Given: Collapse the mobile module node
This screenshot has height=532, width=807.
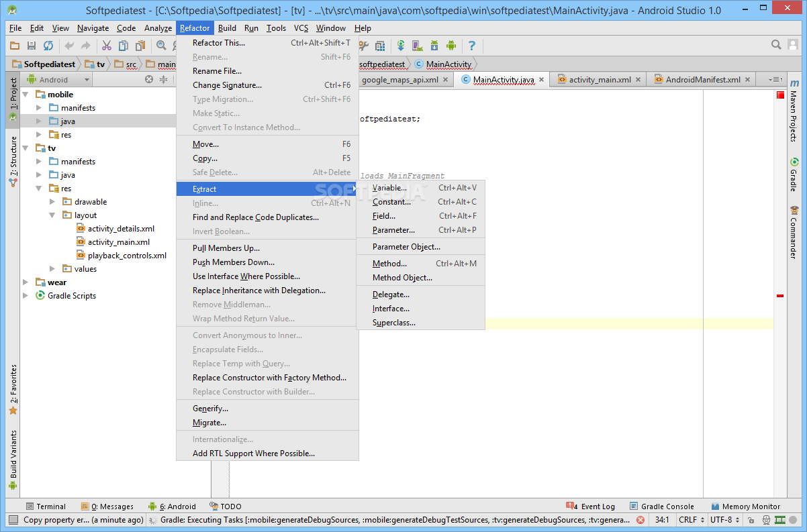Looking at the screenshot, I should [26, 95].
